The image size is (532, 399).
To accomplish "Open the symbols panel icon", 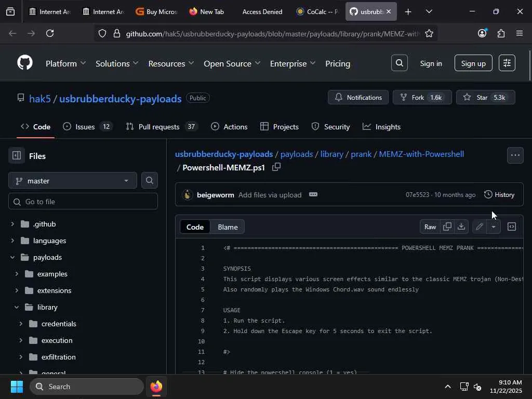I will (x=512, y=227).
